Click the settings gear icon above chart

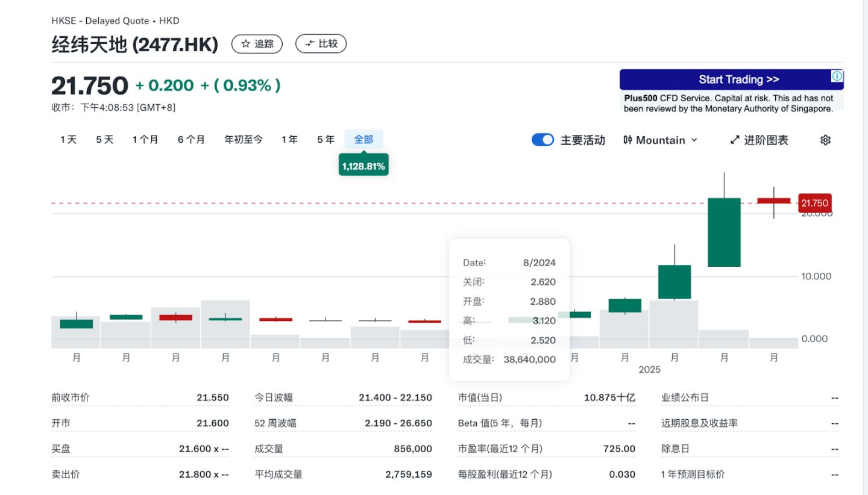coord(825,140)
